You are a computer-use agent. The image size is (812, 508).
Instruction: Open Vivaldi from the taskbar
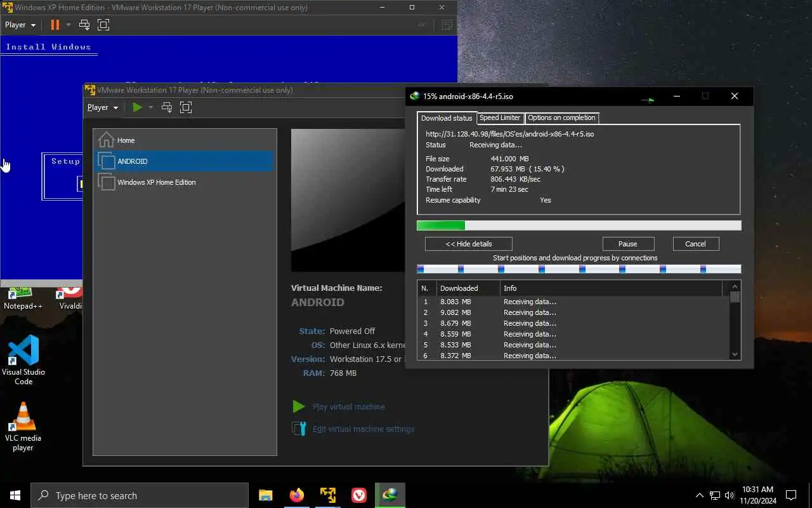click(x=359, y=495)
